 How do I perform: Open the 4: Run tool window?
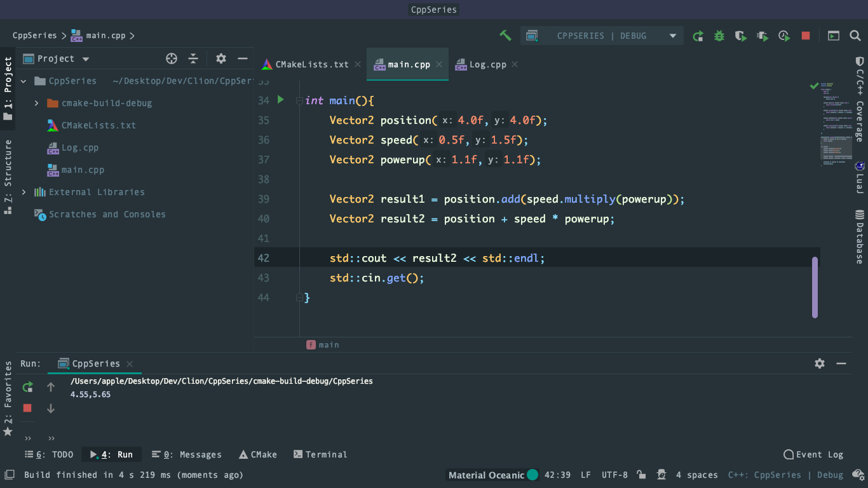coord(111,454)
